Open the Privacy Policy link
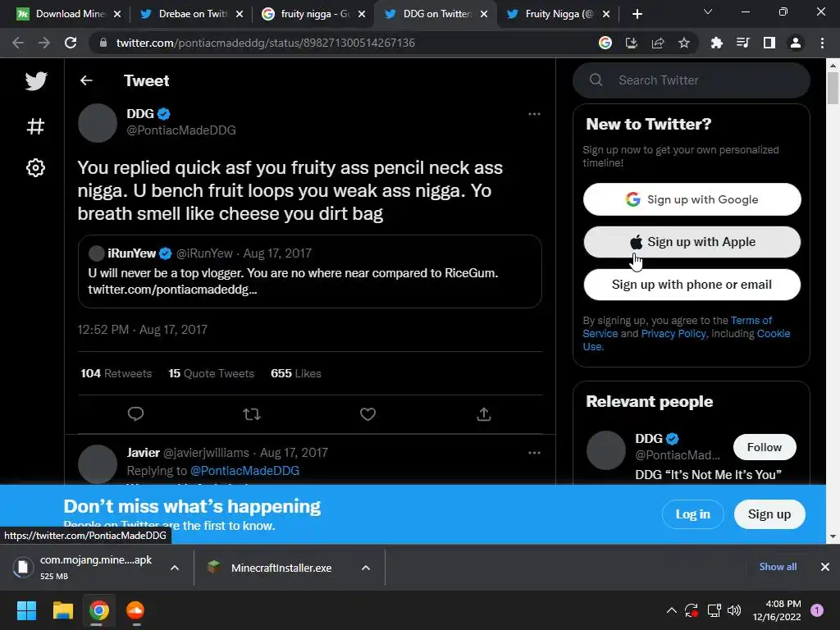Viewport: 840px width, 630px height. click(673, 334)
